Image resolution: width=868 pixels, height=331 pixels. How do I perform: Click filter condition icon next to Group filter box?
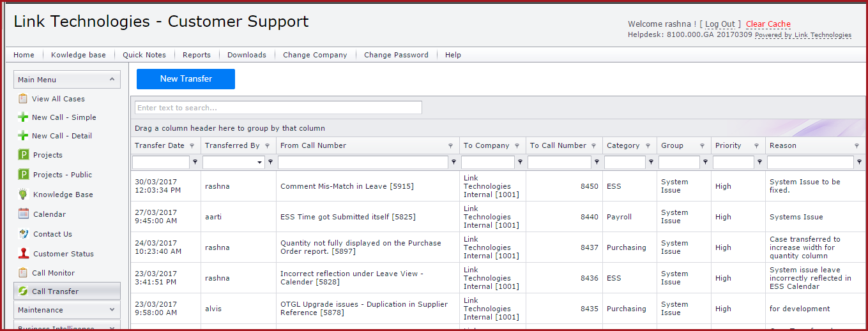[705, 162]
